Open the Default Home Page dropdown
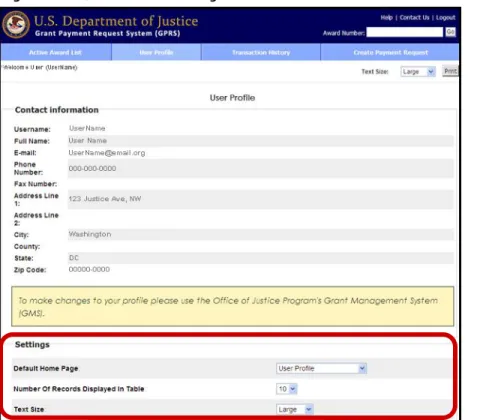The width and height of the screenshot is (477, 420). click(x=321, y=368)
